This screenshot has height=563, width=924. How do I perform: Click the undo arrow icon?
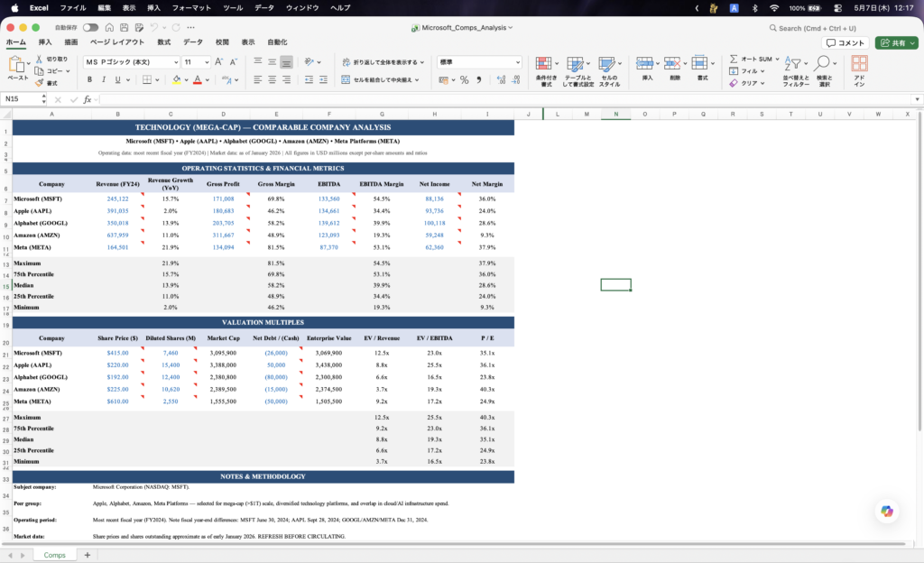click(153, 28)
